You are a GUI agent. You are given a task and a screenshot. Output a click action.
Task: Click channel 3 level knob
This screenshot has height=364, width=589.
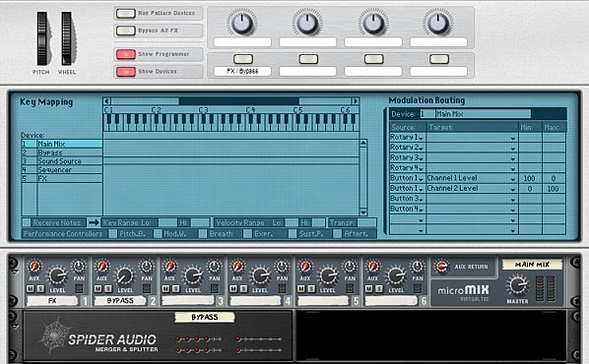tap(192, 276)
